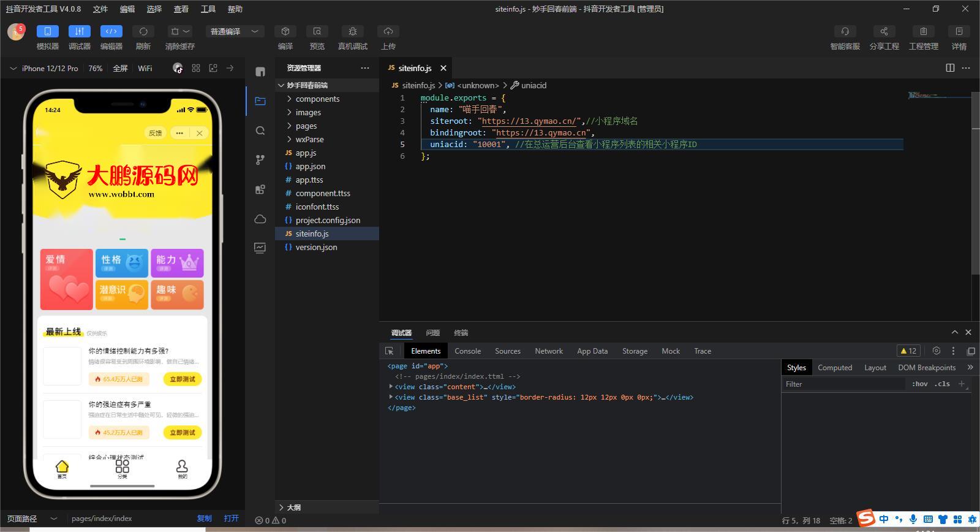Open project management icon
The width and height of the screenshot is (980, 532).
924,31
